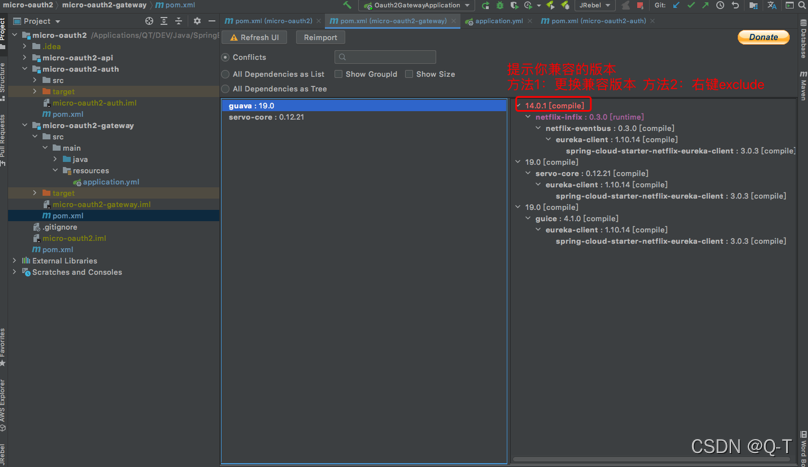Screen dimensions: 808x467
Task: Open the Maven side tool window
Action: click(x=803, y=86)
